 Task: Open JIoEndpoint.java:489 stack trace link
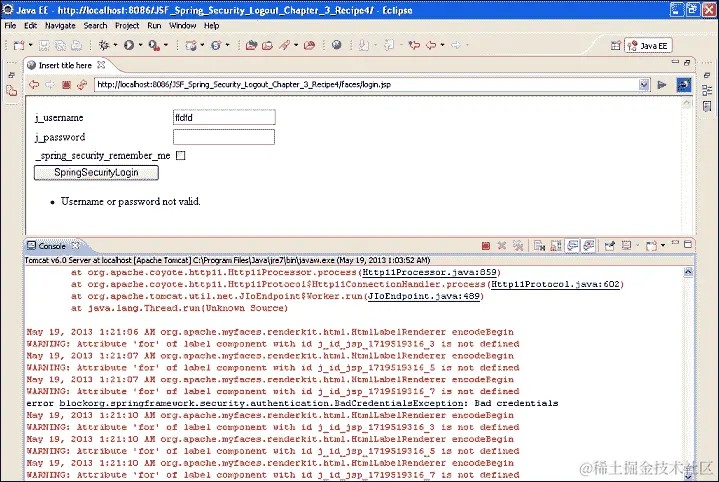424,296
